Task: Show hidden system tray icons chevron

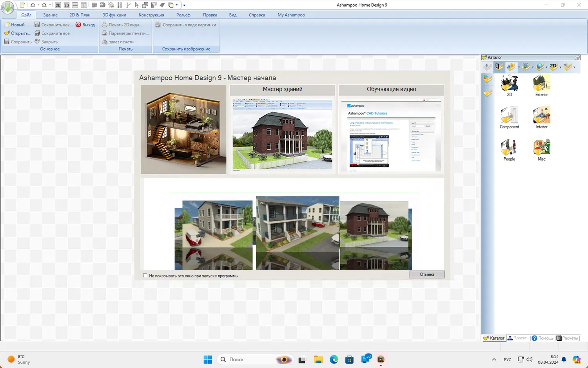Action: [x=494, y=359]
